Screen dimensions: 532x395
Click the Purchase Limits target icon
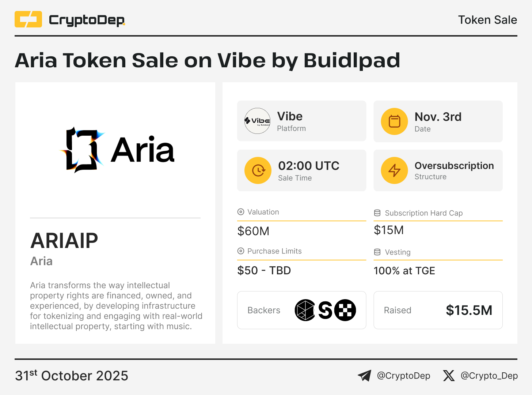coord(241,251)
